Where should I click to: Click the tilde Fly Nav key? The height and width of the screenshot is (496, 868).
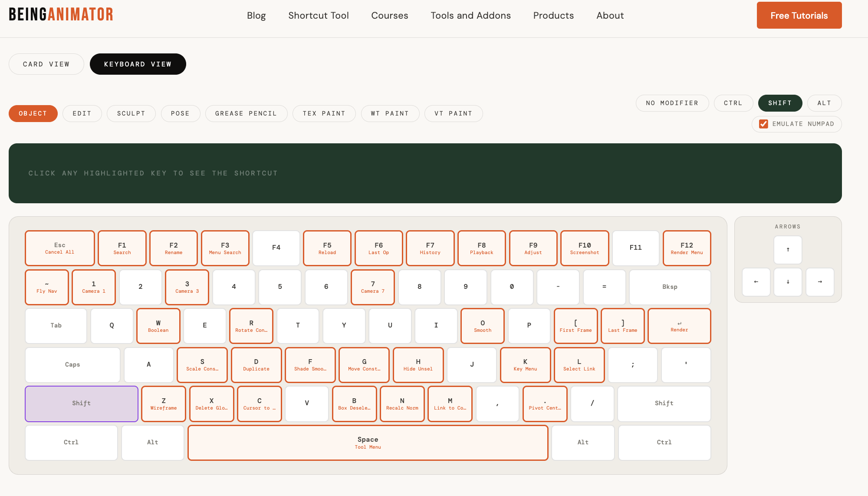click(47, 287)
